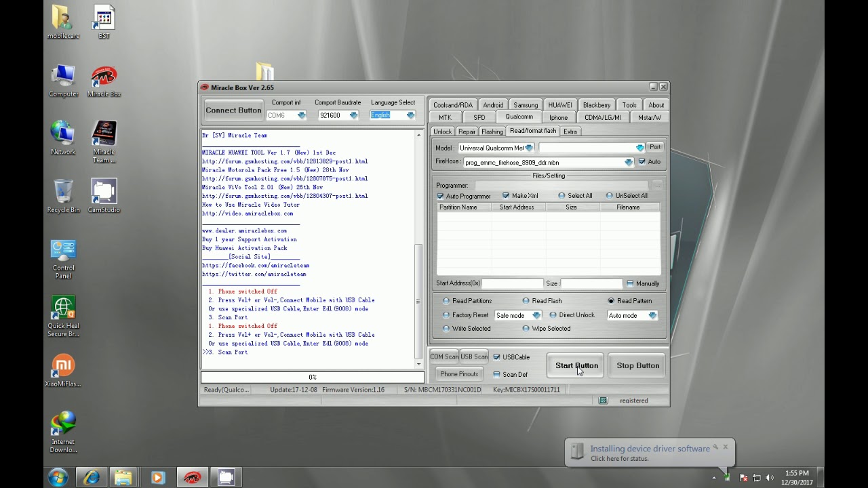Click the COM Scan button

click(444, 357)
